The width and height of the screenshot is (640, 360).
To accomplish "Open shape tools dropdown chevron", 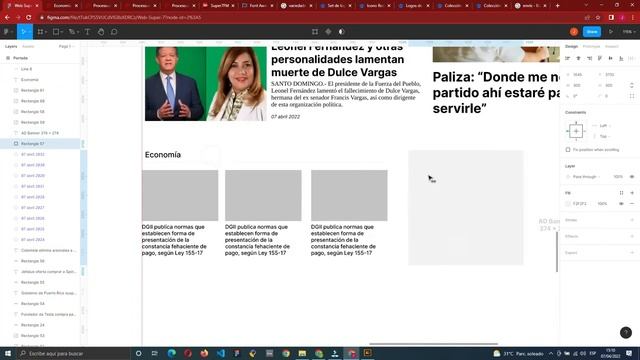I will click(62, 32).
